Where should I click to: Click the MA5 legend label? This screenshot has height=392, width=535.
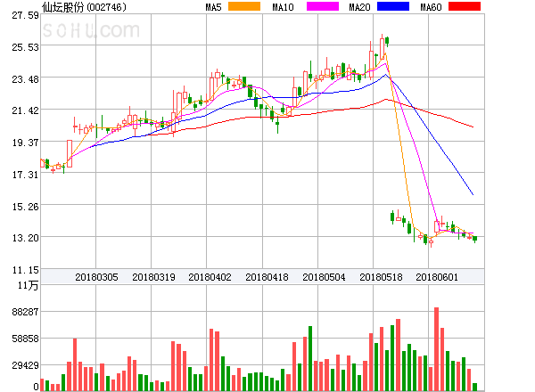pyautogui.click(x=213, y=7)
